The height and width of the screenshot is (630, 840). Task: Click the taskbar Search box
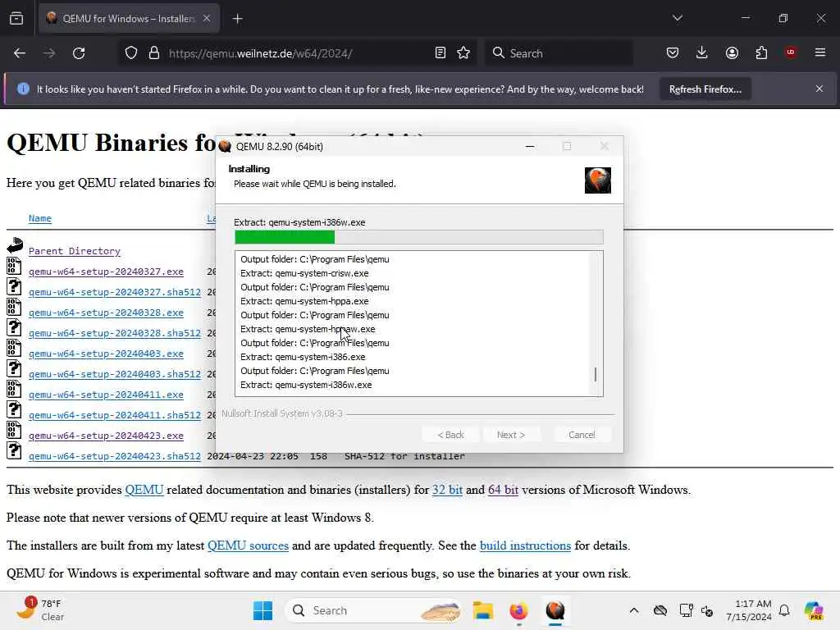tap(375, 610)
